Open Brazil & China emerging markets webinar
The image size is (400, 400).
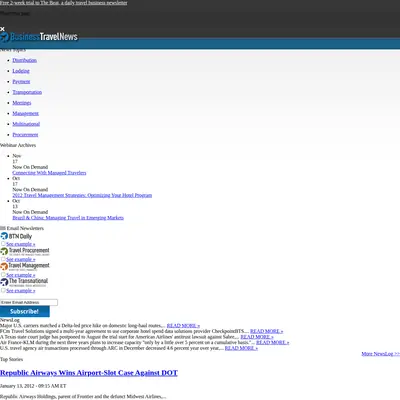68,218
